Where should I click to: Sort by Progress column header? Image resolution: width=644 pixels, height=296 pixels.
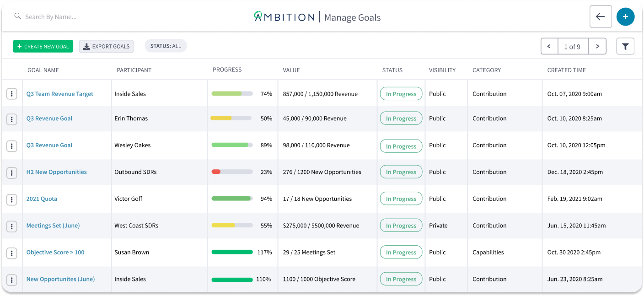click(227, 70)
